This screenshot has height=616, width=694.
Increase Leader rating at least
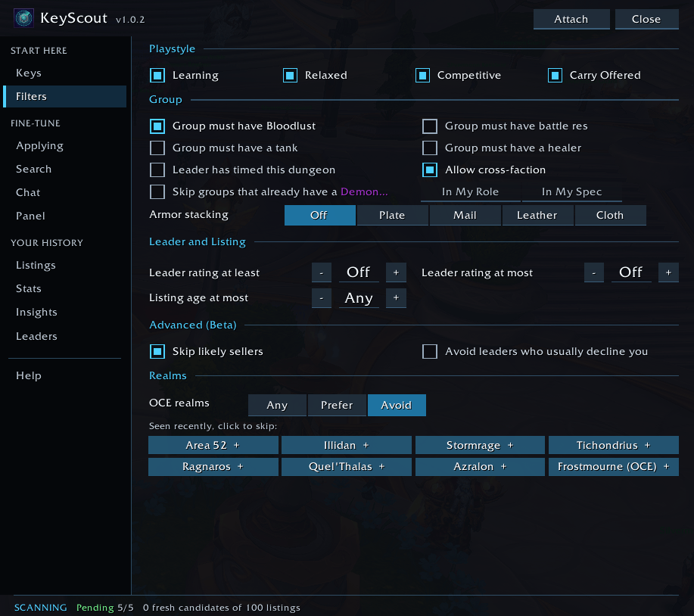(x=396, y=272)
